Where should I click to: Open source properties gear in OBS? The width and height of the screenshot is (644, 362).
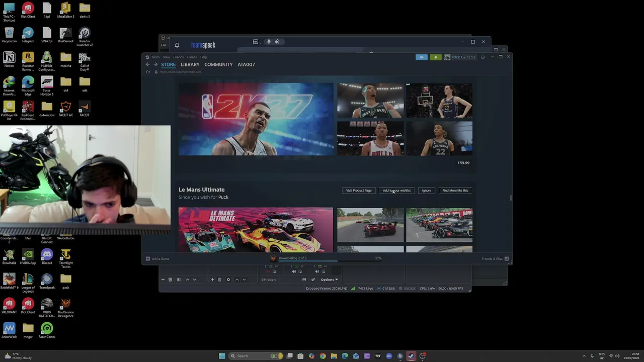click(x=228, y=280)
